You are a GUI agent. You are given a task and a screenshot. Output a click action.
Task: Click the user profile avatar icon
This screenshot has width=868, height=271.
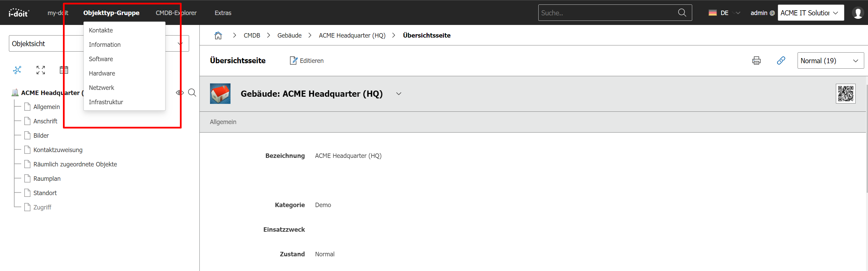pos(858,13)
